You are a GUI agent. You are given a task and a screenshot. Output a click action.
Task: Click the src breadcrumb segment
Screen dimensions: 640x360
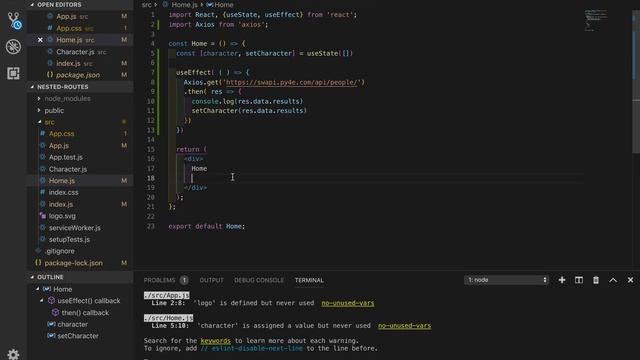[x=147, y=5]
